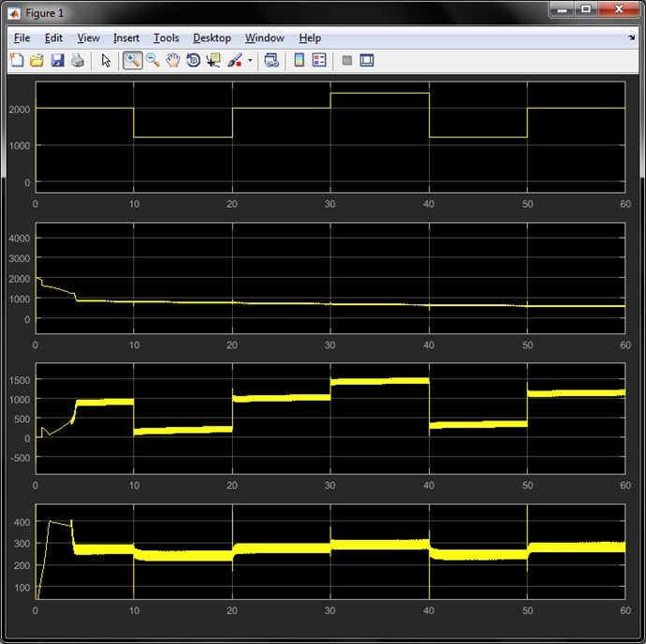Click the bottom plot's peak near 400

pyautogui.click(x=51, y=521)
